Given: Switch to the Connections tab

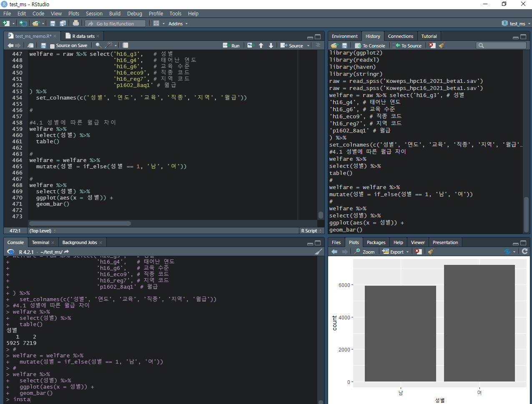Looking at the screenshot, I should click(400, 36).
